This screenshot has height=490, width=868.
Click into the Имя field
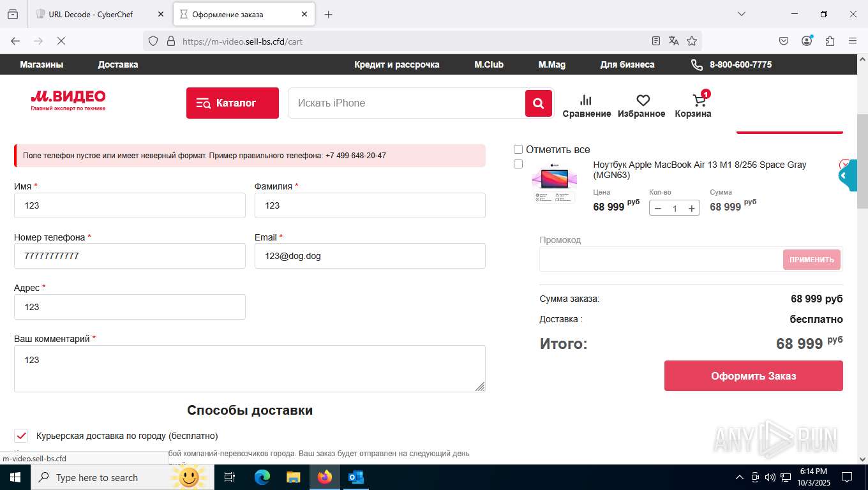point(130,205)
